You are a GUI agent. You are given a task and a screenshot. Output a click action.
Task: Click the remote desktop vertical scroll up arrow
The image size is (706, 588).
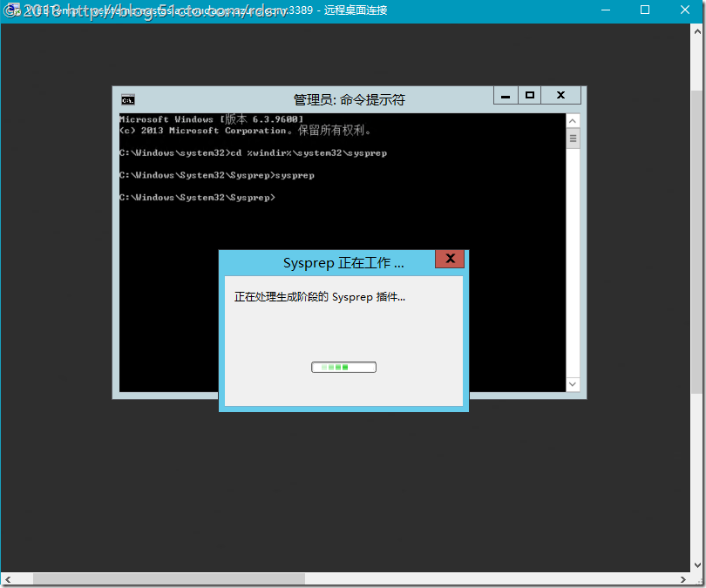coord(697,31)
